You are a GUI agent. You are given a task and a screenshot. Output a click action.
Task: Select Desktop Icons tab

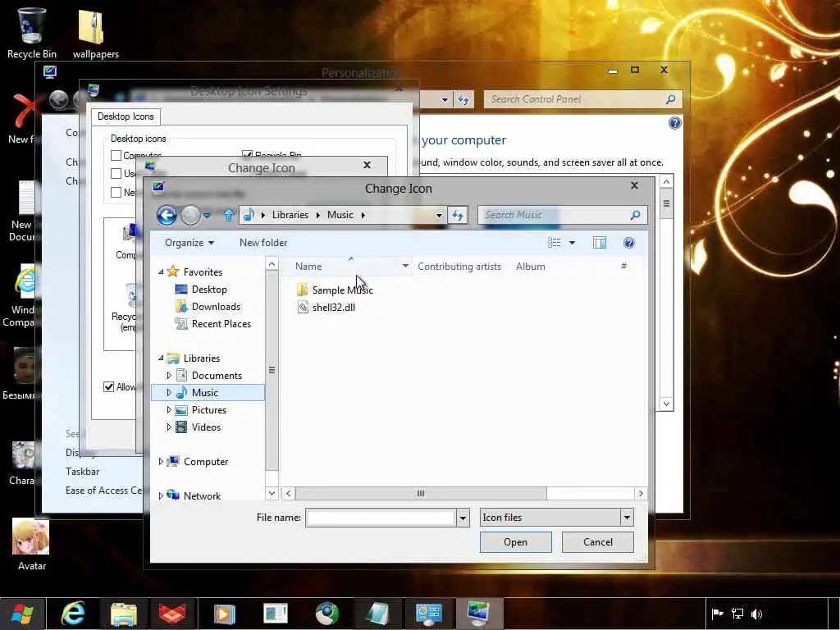[126, 116]
